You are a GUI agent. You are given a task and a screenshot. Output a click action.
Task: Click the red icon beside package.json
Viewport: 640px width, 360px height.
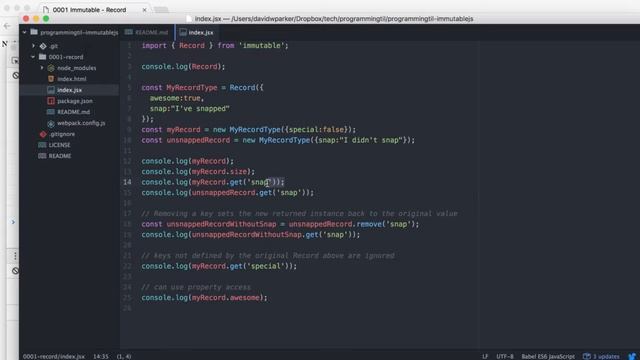click(x=51, y=101)
